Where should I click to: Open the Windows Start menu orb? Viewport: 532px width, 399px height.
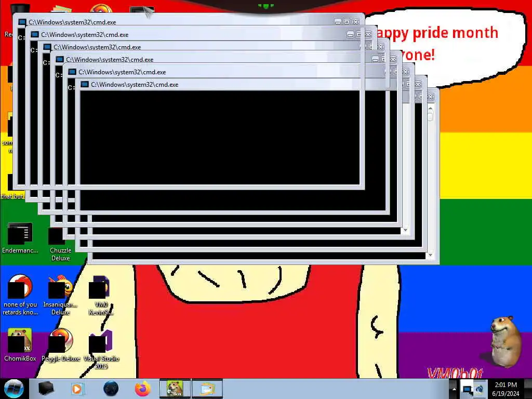click(14, 389)
